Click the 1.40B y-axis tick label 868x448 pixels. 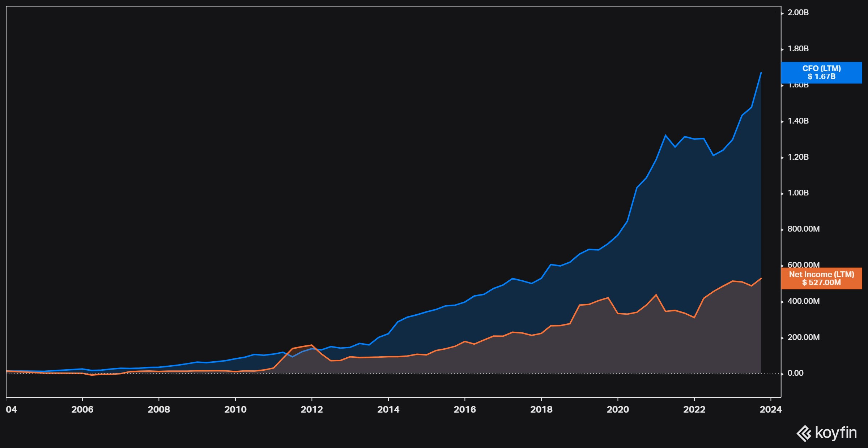tap(798, 121)
